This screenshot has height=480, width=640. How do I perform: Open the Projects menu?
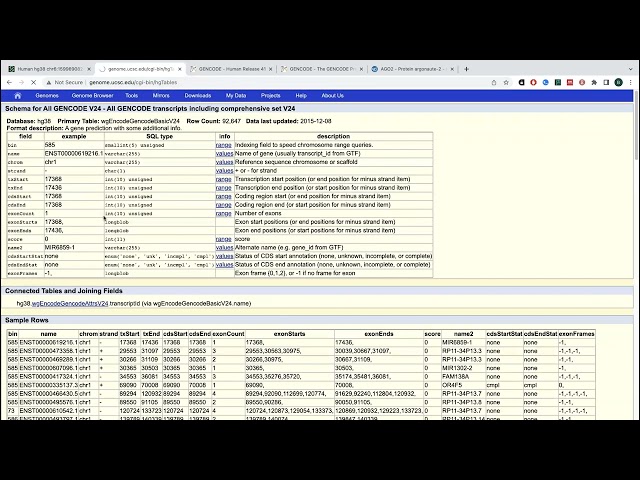tap(271, 96)
